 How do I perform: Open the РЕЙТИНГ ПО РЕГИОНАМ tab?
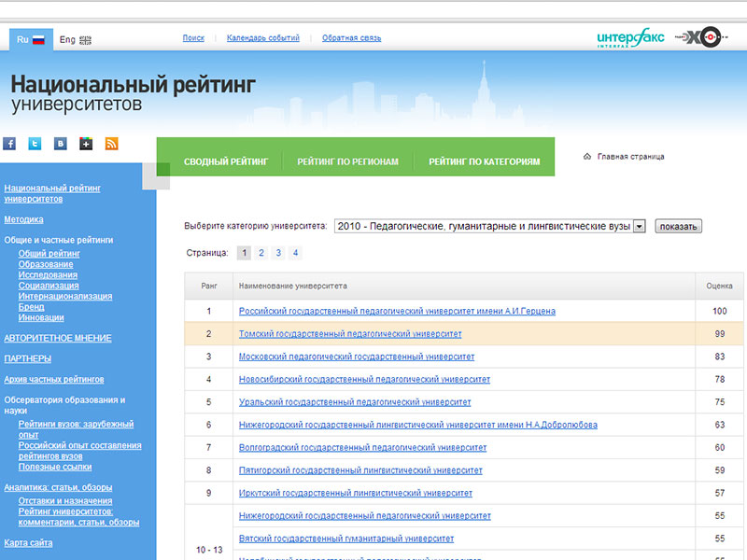(x=347, y=161)
